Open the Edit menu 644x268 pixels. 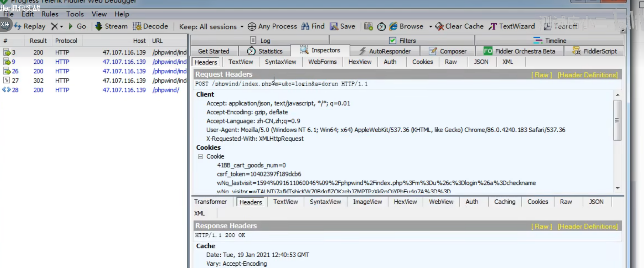(27, 14)
